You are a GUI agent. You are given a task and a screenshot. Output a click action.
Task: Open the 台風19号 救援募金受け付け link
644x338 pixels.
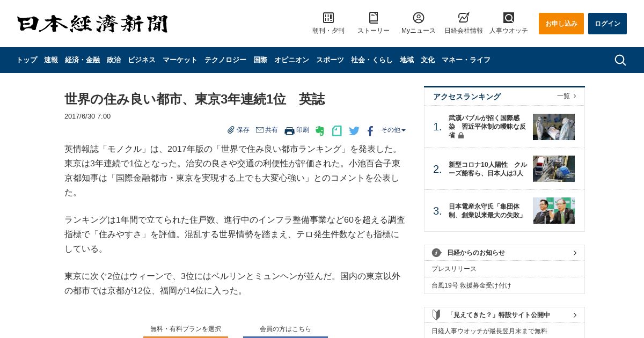click(x=472, y=285)
